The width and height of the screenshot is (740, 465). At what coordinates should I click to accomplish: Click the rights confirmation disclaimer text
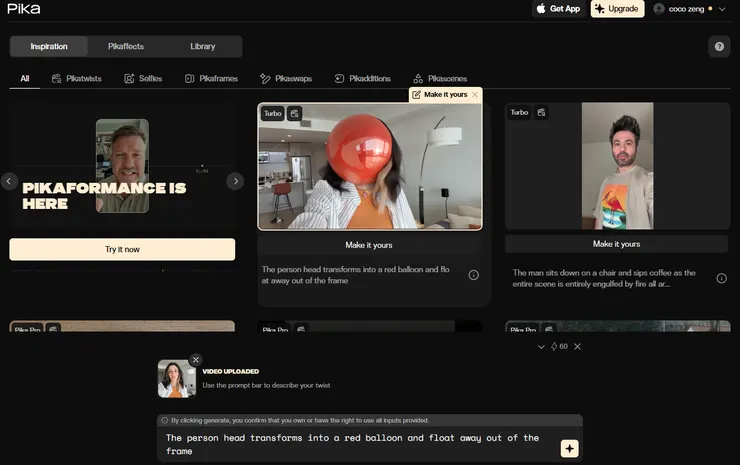[300, 420]
